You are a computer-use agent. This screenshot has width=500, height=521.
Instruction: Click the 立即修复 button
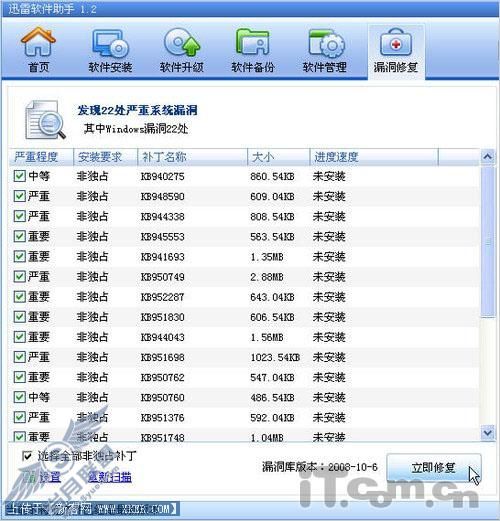click(x=434, y=467)
